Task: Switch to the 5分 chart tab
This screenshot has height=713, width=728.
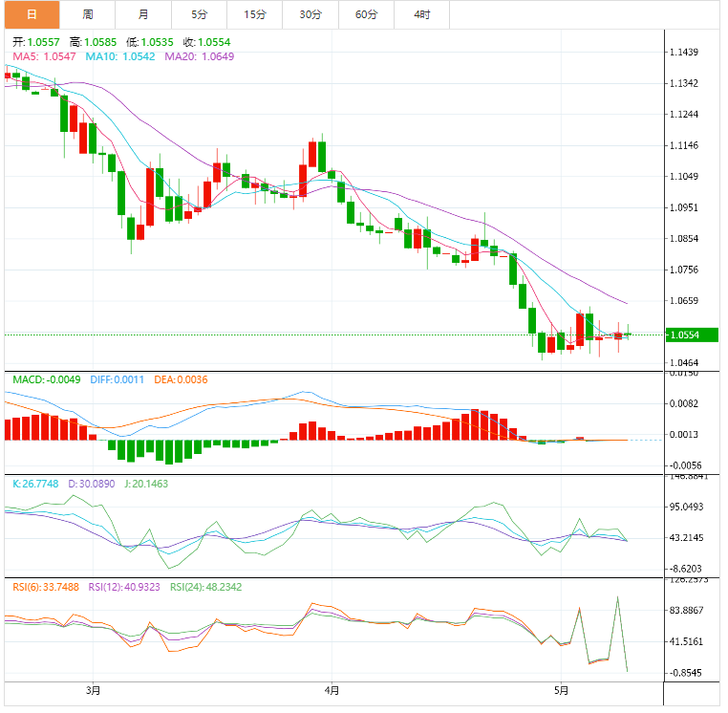Action: coord(199,14)
